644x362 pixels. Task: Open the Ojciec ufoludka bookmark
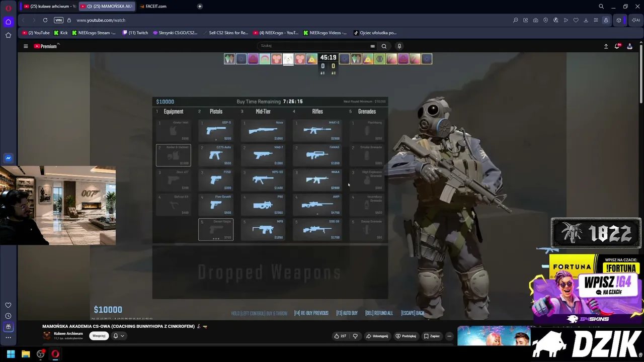[375, 33]
